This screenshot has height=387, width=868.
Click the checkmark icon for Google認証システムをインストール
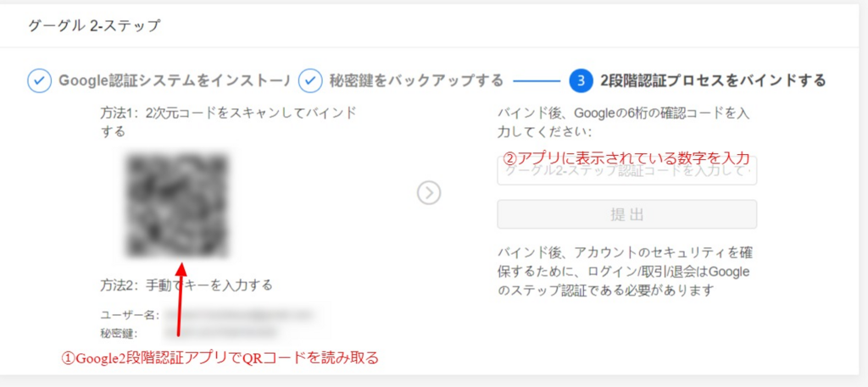[40, 80]
